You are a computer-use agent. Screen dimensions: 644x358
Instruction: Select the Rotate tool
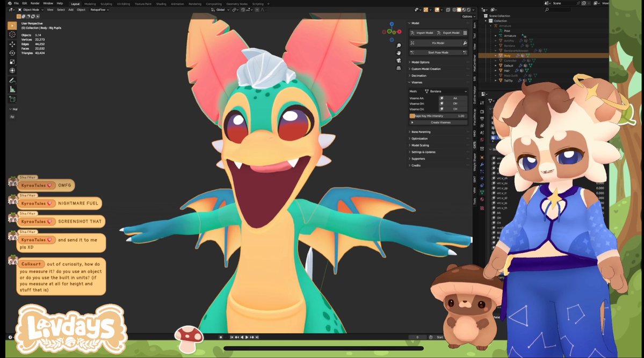pyautogui.click(x=12, y=53)
